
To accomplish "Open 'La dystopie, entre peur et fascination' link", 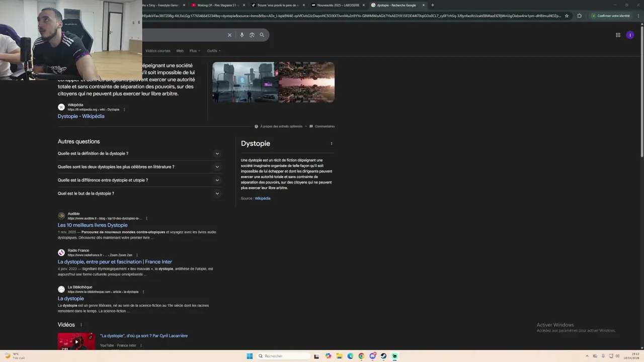I will 115,262.
